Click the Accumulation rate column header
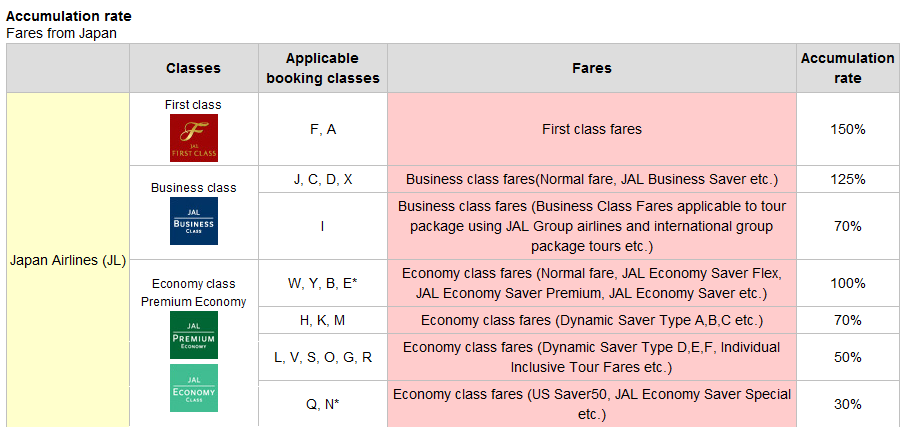Image resolution: width=902 pixels, height=434 pixels. point(847,68)
